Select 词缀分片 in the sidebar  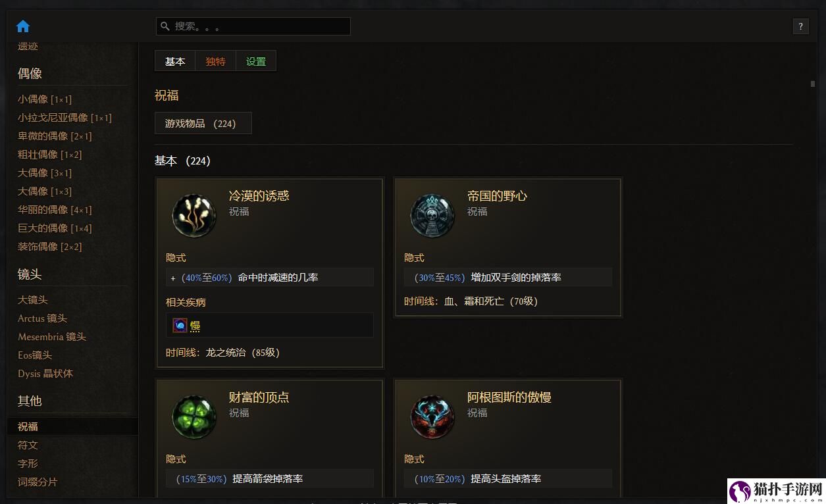[38, 482]
